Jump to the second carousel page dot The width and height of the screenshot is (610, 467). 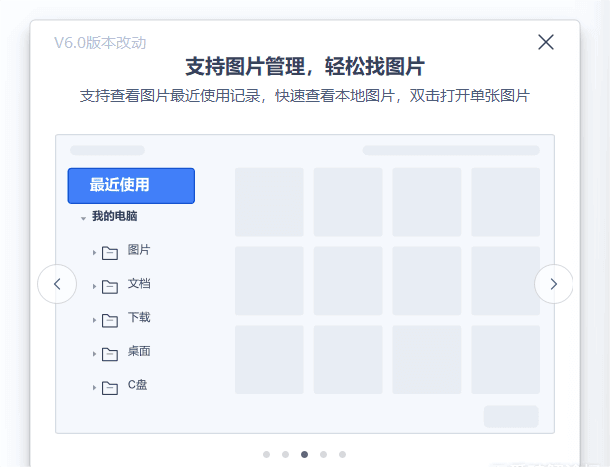pyautogui.click(x=286, y=454)
